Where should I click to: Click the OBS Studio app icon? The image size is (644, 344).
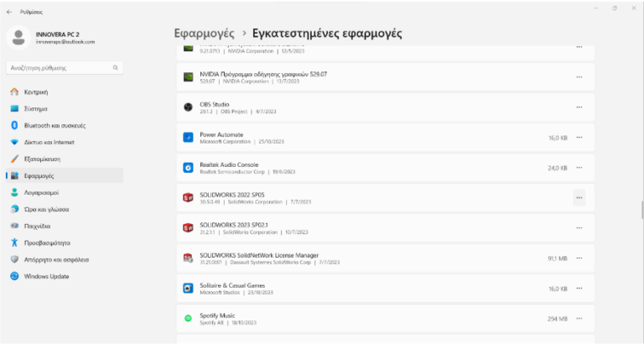pyautogui.click(x=189, y=107)
